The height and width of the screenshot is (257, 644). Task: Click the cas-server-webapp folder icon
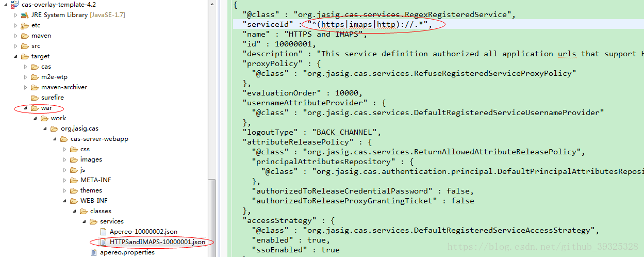64,139
